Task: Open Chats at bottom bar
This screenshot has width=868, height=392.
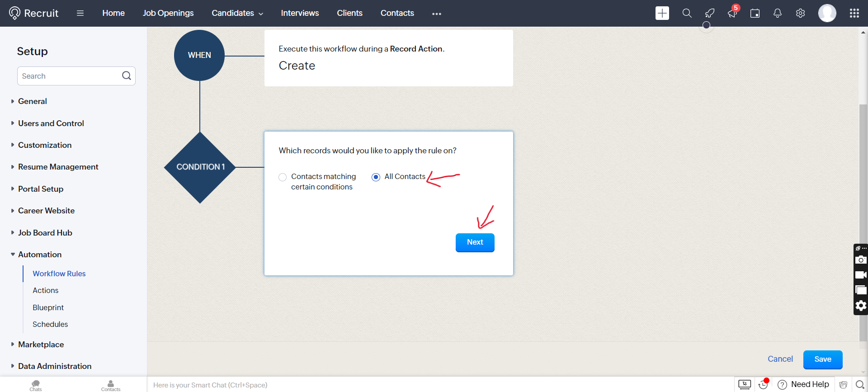Action: pos(36,385)
